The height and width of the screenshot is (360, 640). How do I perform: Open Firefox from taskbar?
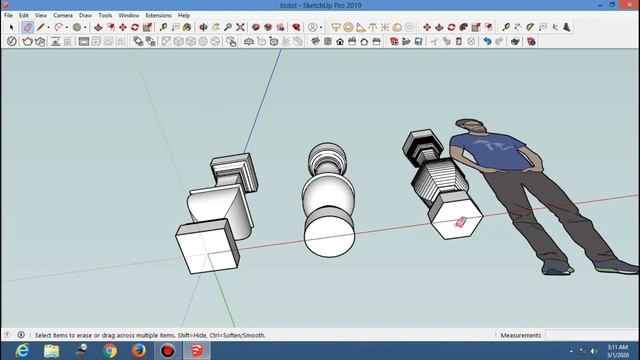coord(139,351)
